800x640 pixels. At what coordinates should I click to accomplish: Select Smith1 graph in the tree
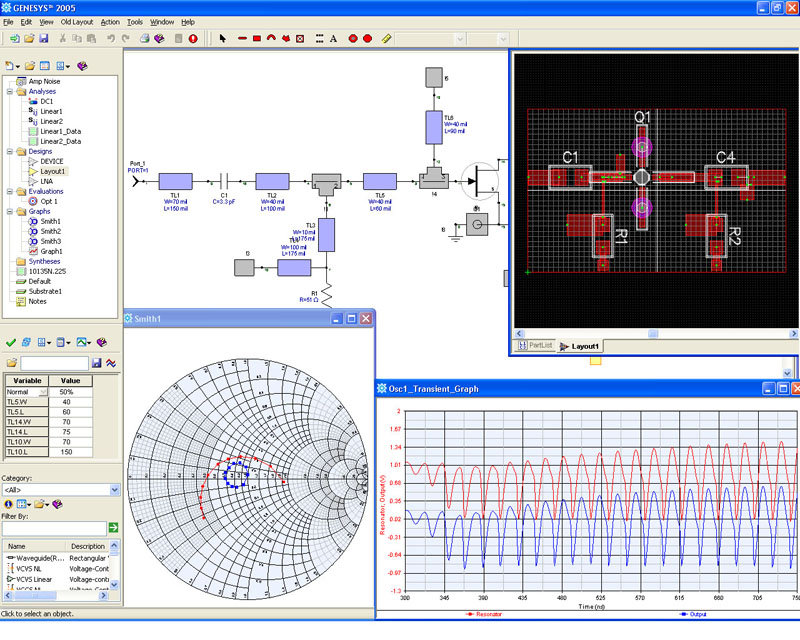coord(51,221)
